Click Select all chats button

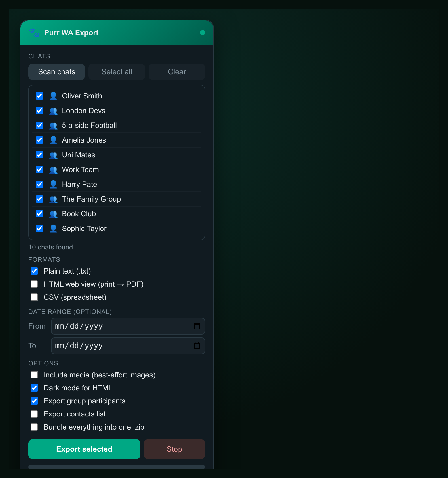(117, 72)
